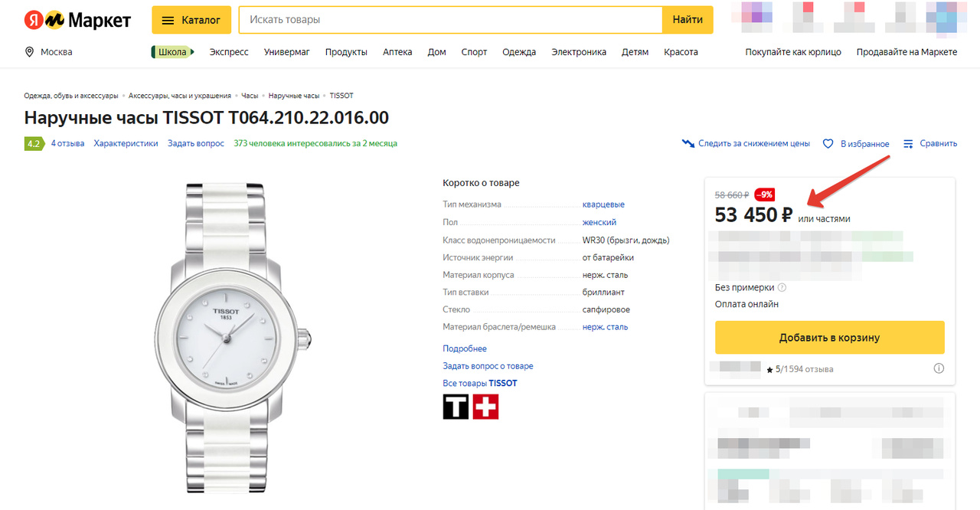Open the Характеристики link

pyautogui.click(x=126, y=143)
